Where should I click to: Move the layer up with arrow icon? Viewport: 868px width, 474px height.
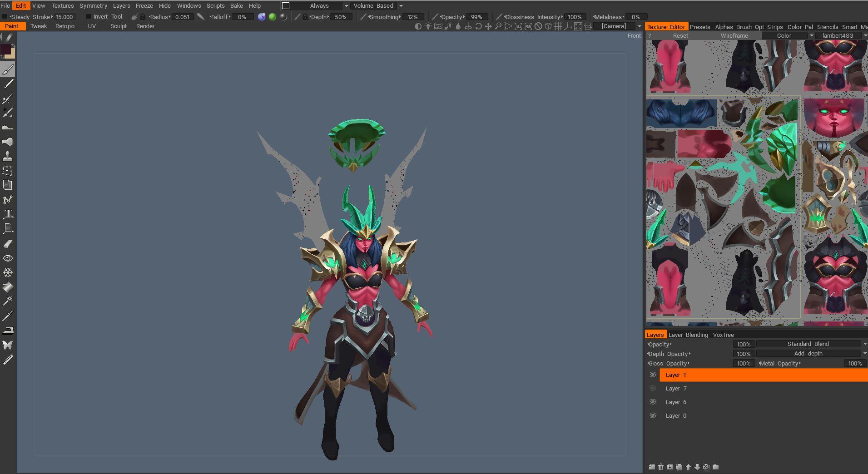pos(688,467)
